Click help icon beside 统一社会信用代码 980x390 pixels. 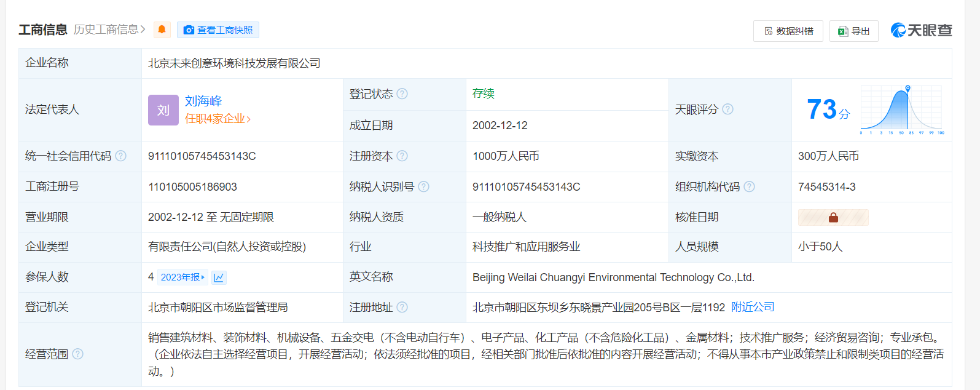tap(121, 156)
